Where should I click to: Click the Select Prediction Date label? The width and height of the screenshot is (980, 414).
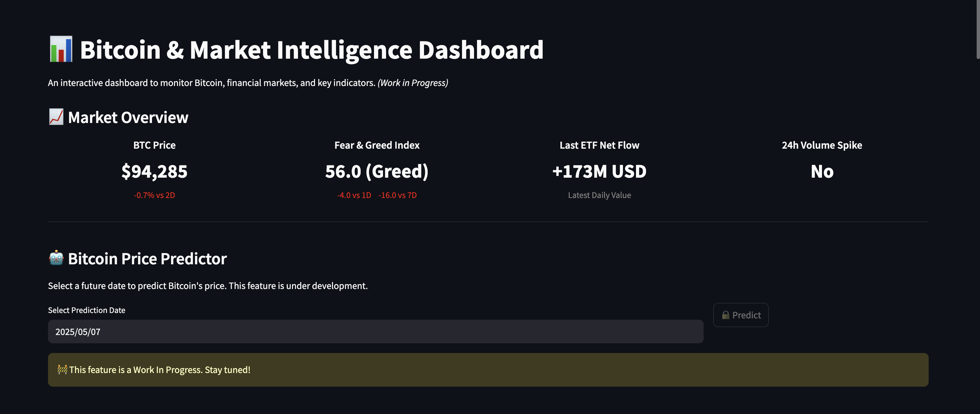86,310
